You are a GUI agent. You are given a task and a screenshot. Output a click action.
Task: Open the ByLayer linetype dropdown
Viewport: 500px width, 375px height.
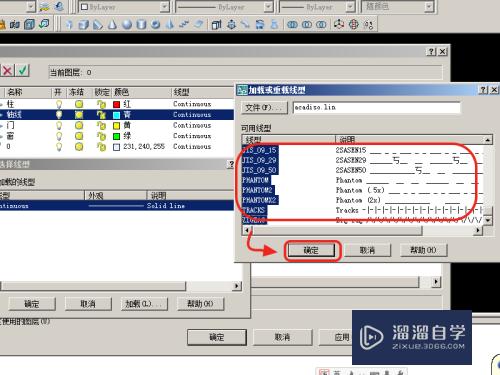tap(268, 7)
